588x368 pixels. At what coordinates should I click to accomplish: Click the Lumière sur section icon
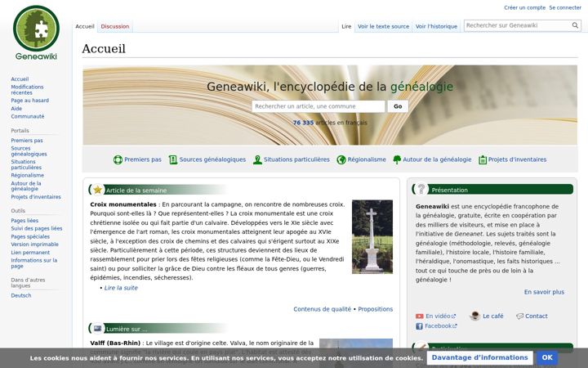[x=97, y=328]
